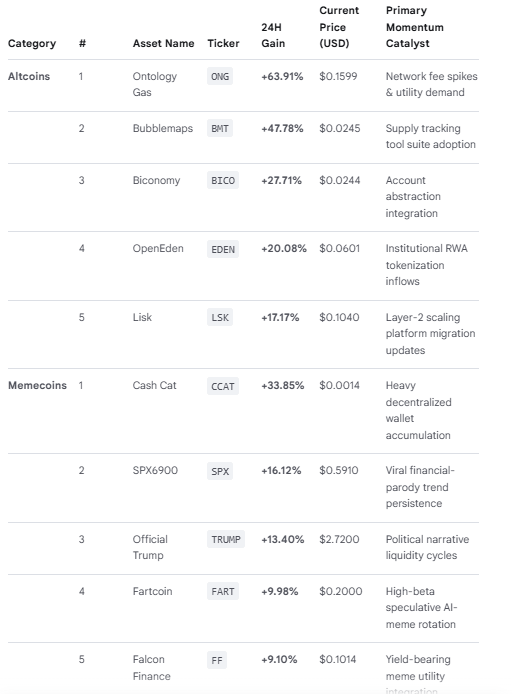520x694 pixels.
Task: Click the SPX ticker badge
Action: tap(220, 471)
